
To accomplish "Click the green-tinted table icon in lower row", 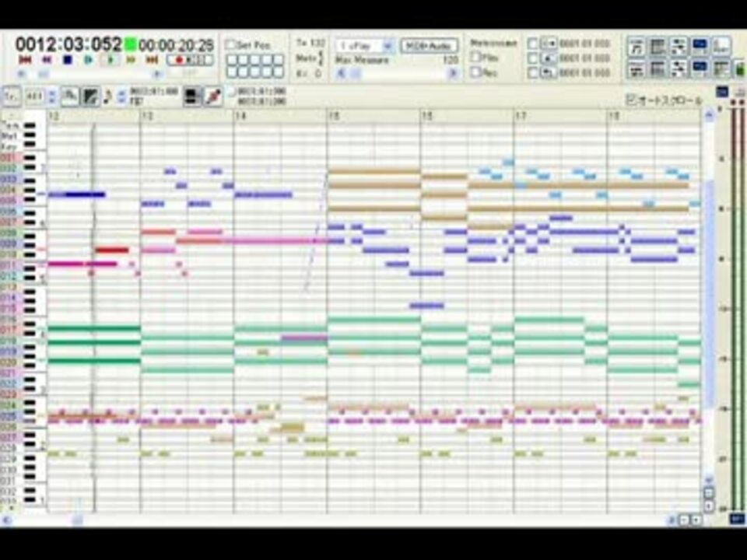I will (x=721, y=69).
